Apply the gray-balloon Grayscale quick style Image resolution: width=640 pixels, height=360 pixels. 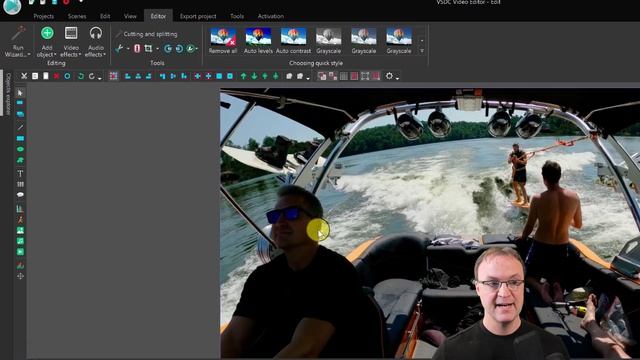click(x=329, y=40)
